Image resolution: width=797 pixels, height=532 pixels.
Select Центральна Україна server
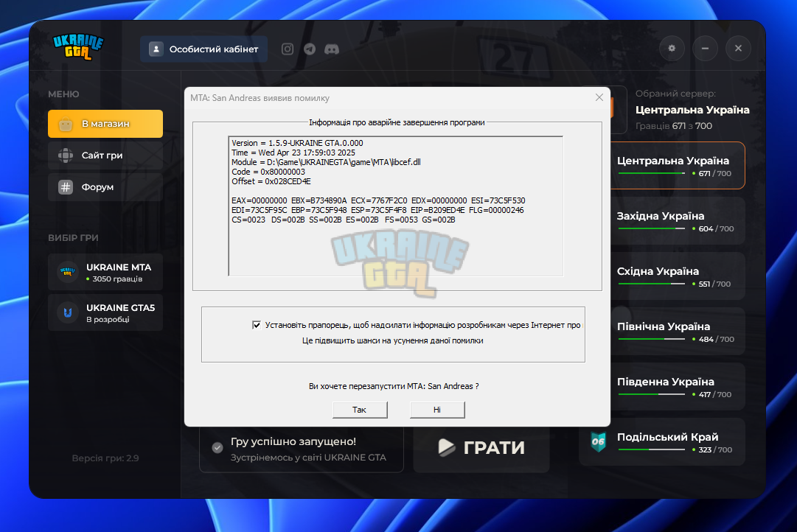tap(678, 166)
